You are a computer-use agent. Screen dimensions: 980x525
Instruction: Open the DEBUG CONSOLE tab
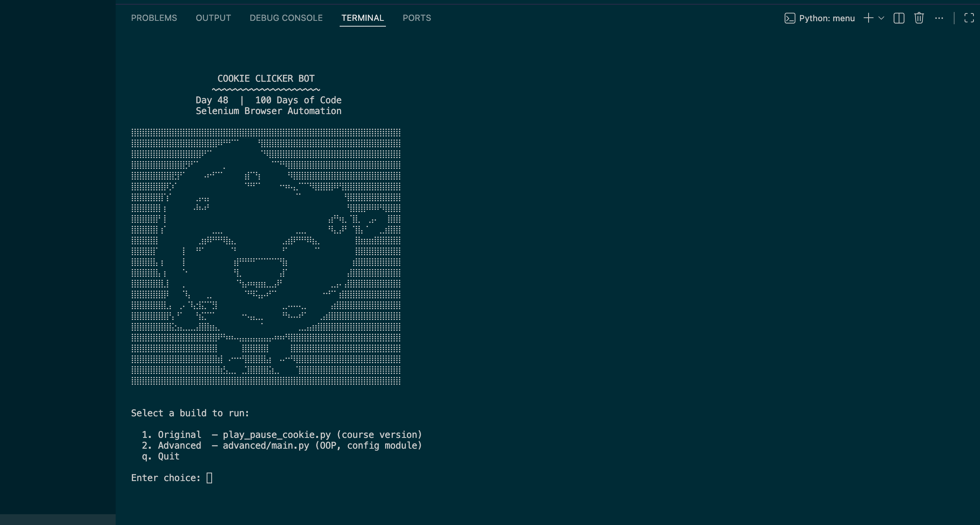click(x=286, y=18)
